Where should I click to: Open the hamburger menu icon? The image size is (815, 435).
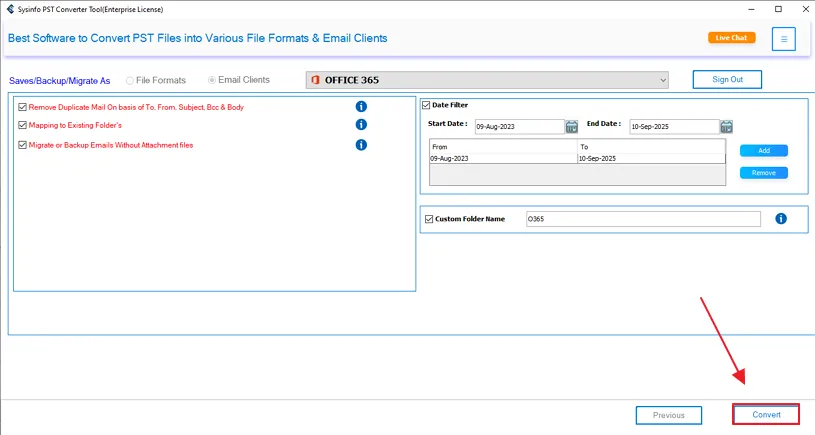[x=784, y=39]
